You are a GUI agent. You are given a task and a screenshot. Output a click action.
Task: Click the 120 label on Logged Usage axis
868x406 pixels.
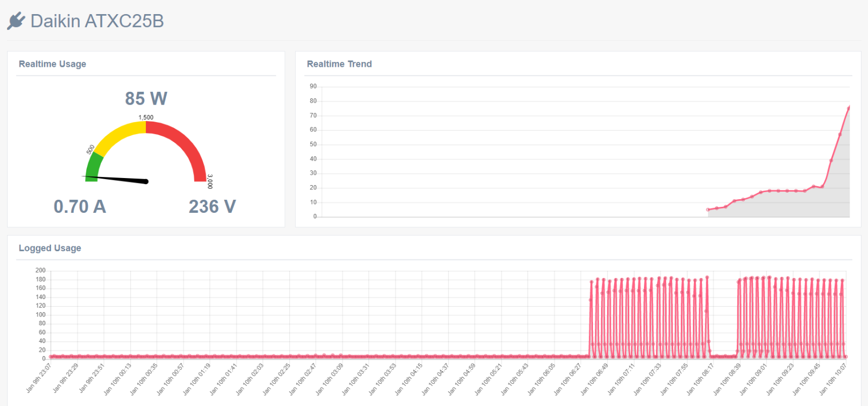pyautogui.click(x=41, y=306)
